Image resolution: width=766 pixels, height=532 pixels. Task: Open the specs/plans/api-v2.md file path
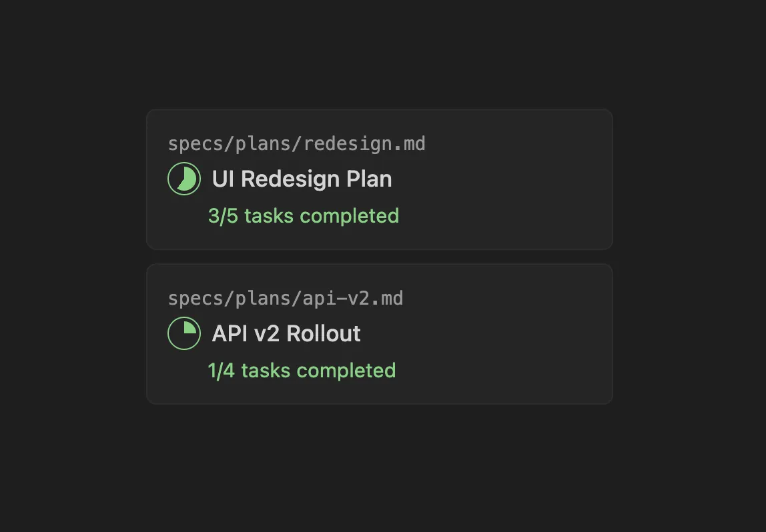click(286, 298)
